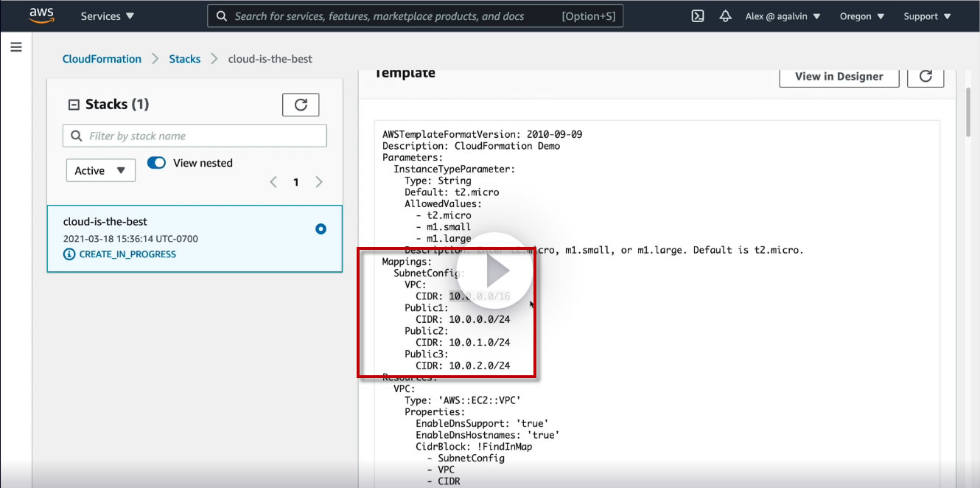
Task: Click the magnifier icon in stack filter
Action: coord(77,136)
